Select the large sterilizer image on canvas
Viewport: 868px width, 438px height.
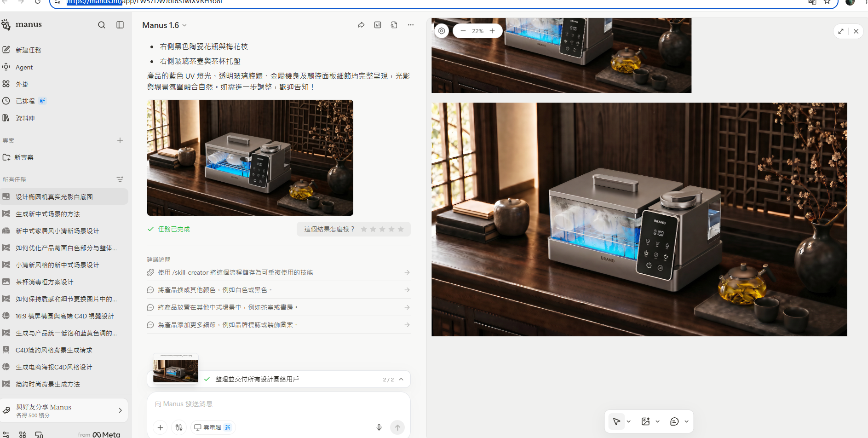click(639, 219)
